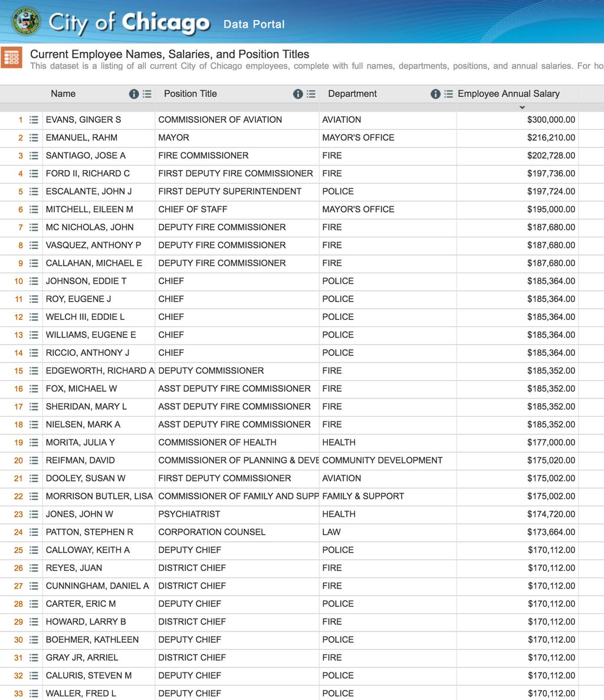Show info for the Department column
Viewport: 604px width, 700px height.
[x=435, y=94]
